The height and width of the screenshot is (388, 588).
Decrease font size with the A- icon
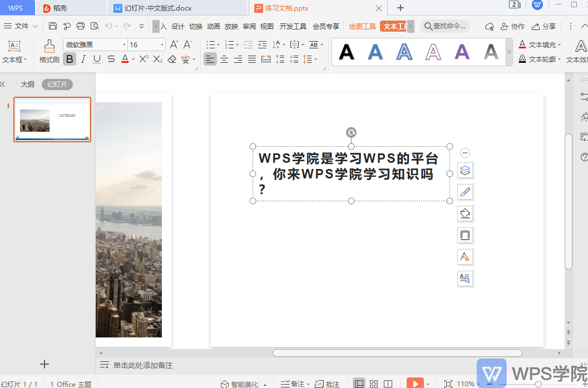pos(188,44)
